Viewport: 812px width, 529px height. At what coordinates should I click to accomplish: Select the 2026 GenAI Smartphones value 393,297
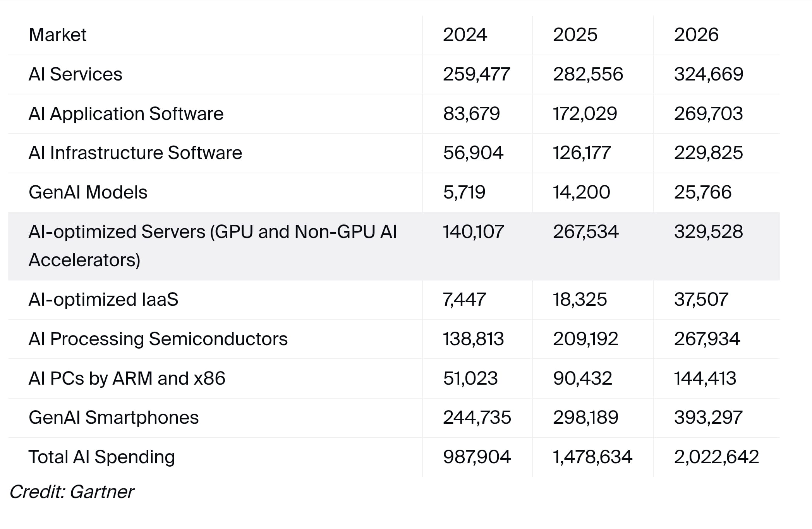(708, 418)
